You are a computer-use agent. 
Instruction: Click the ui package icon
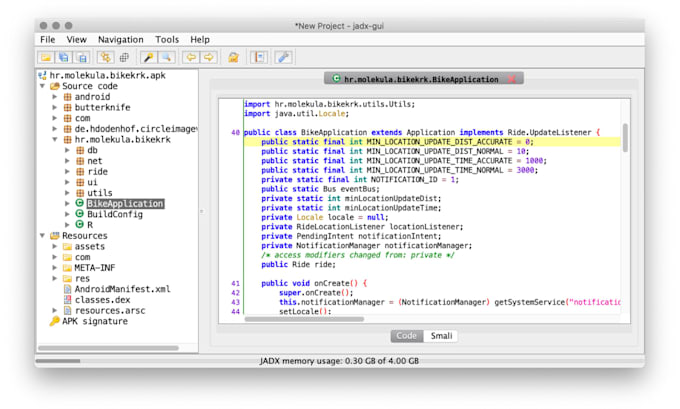(80, 182)
